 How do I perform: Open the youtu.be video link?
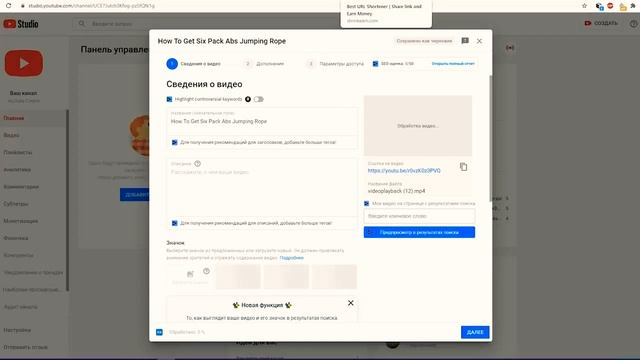(404, 171)
